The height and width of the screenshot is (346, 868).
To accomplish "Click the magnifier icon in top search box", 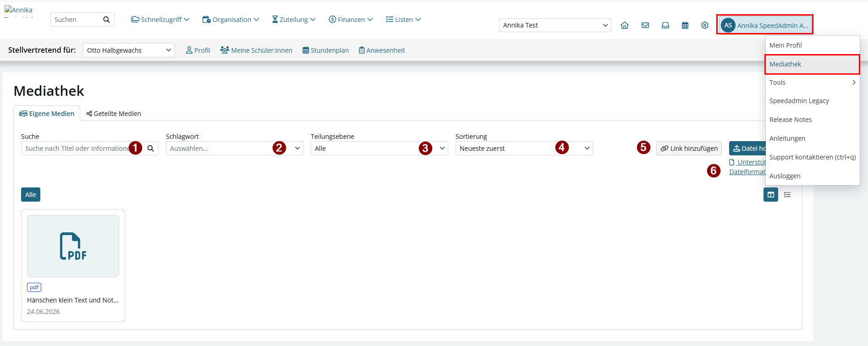I will pos(106,20).
